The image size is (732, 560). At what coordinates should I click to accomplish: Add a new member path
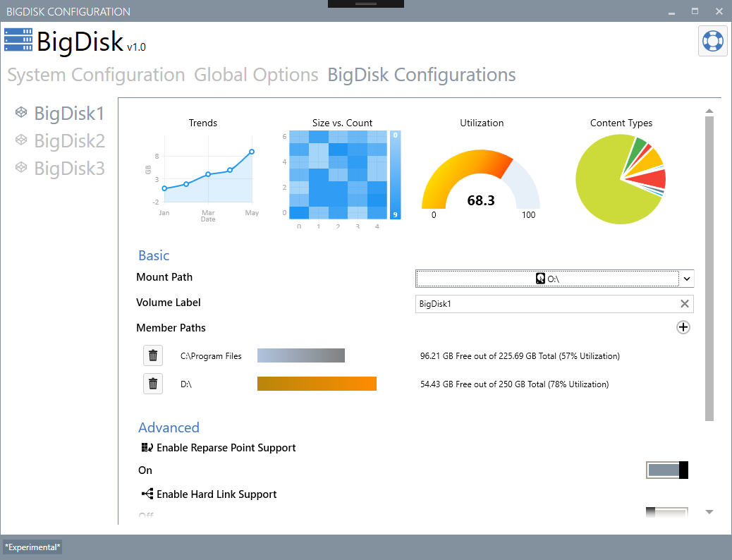(683, 327)
